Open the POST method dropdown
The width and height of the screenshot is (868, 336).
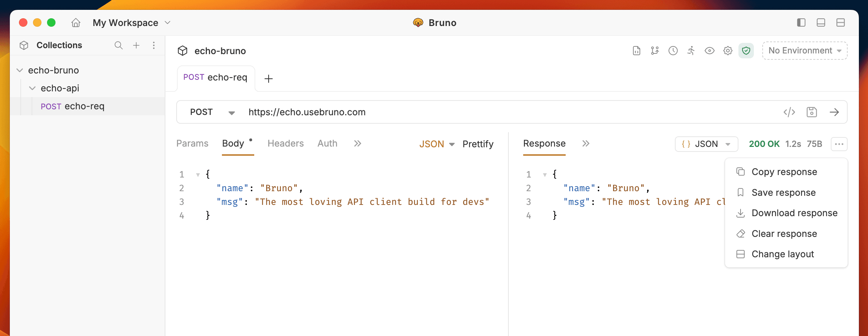pos(212,112)
